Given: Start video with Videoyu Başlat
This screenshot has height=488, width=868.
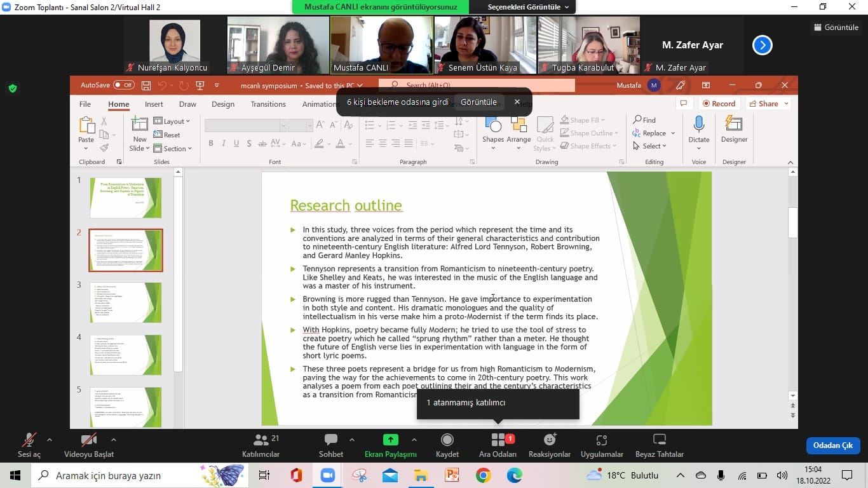Looking at the screenshot, I should (89, 445).
